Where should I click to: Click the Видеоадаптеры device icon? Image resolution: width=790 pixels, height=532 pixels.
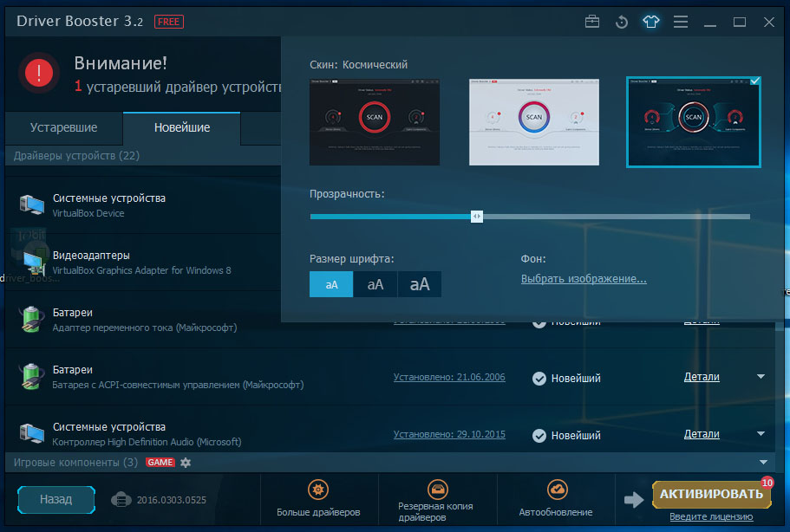pyautogui.click(x=33, y=263)
